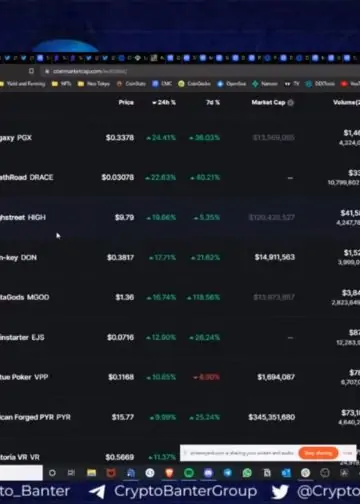Open the Neo Tokyo bookmark folder
360x504 pixels.
coord(94,84)
